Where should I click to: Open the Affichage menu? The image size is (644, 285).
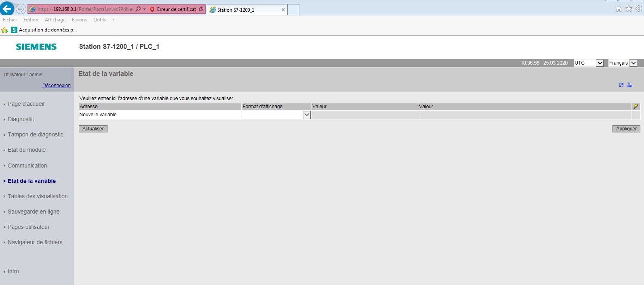pos(55,20)
